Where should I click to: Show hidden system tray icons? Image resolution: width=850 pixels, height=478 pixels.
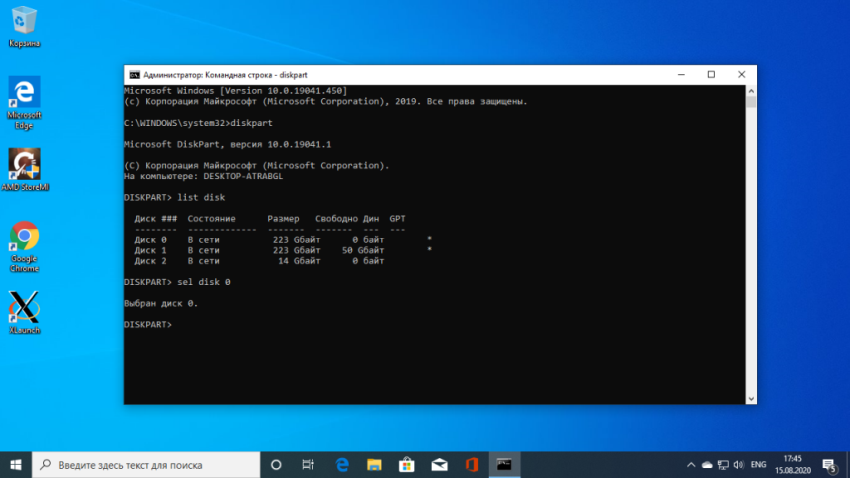691,465
